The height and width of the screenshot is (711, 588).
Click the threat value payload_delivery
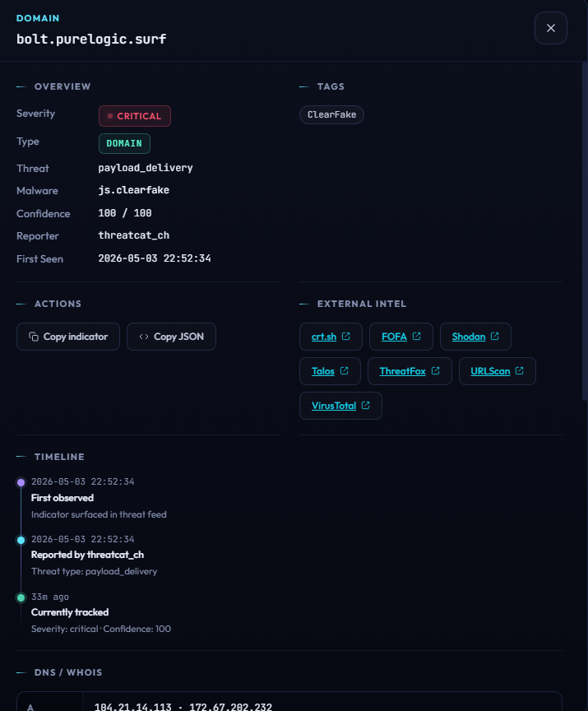(x=146, y=168)
